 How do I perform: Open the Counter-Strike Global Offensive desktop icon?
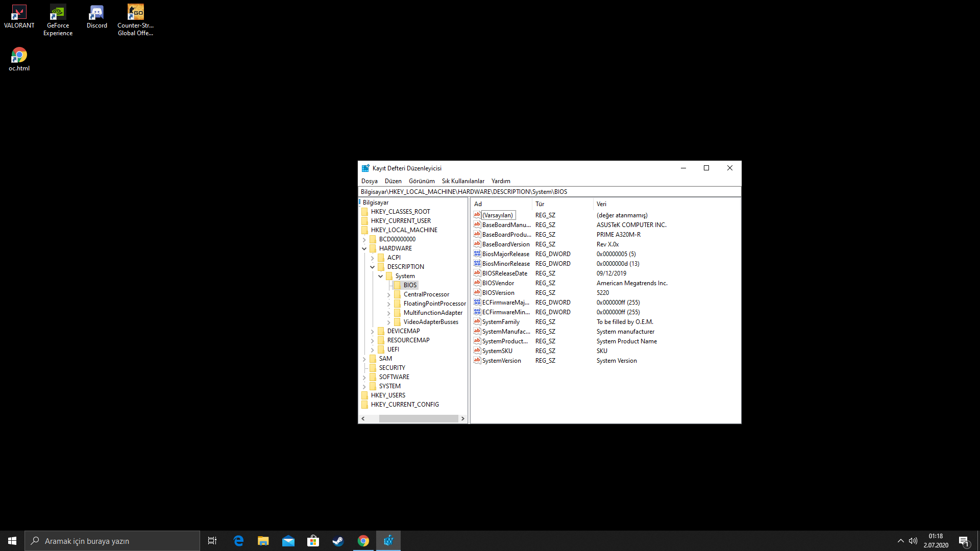point(135,13)
